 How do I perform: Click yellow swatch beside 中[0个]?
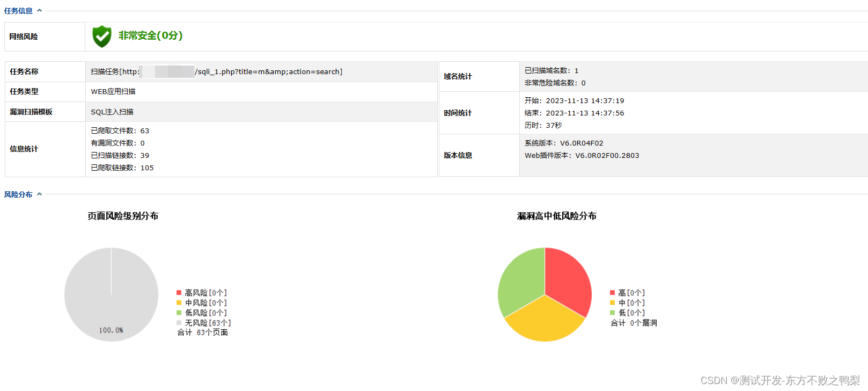coord(612,303)
